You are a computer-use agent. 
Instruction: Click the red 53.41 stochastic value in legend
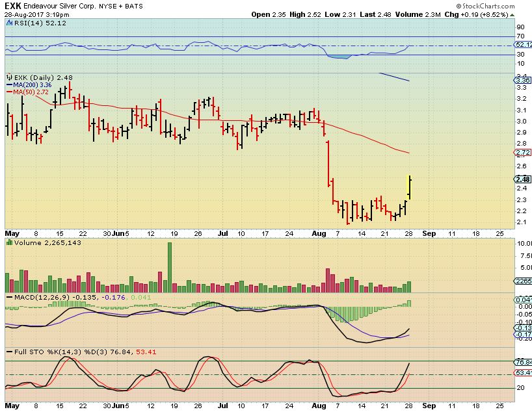[x=146, y=352]
